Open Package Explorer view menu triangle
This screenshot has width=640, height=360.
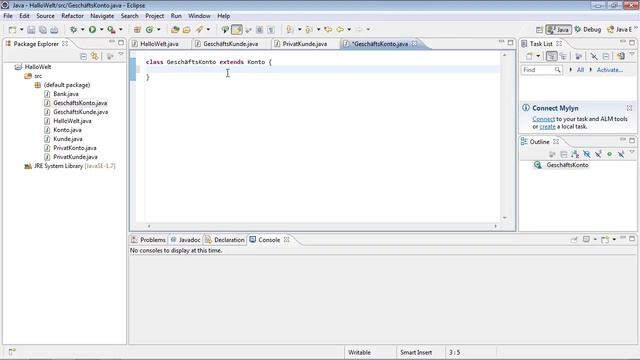121,54
